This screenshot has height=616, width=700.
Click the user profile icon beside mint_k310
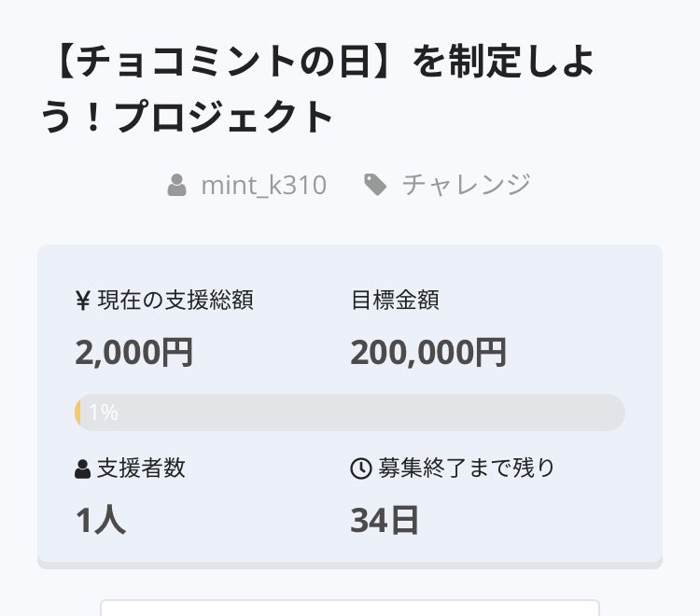tap(176, 185)
